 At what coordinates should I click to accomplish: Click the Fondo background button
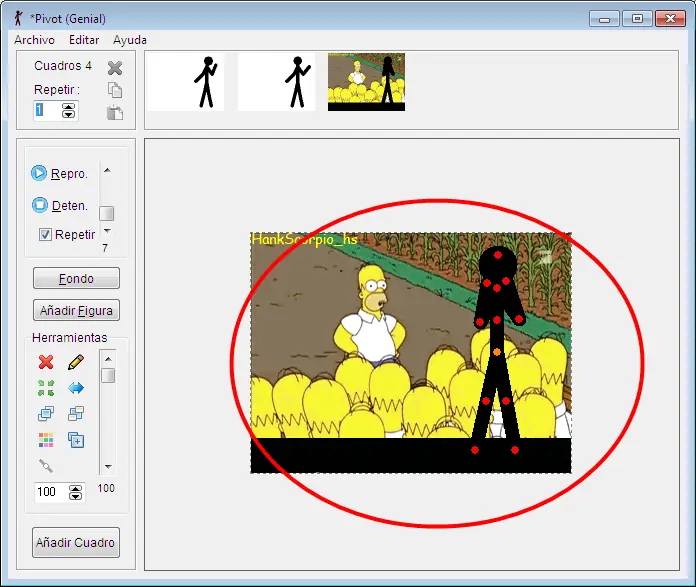click(76, 278)
